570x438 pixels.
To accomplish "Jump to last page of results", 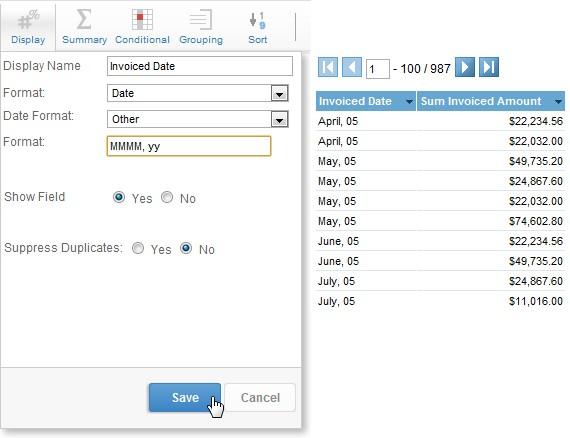I will [489, 67].
